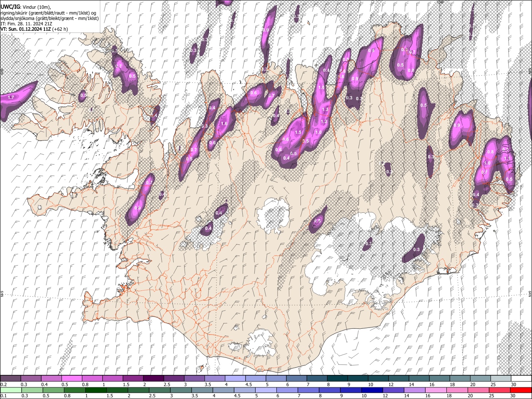Pick the dark green 1 rain legend swatch
532x399 pixels.
(96, 390)
